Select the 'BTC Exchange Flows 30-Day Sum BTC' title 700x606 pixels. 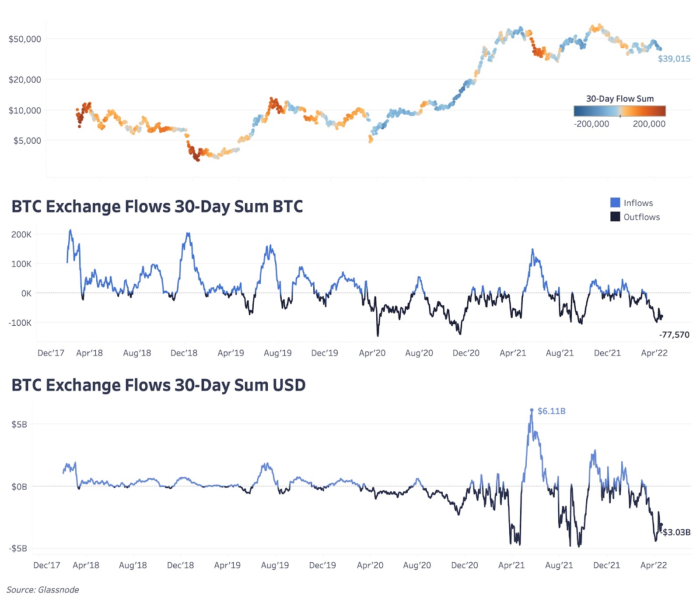tap(157, 207)
